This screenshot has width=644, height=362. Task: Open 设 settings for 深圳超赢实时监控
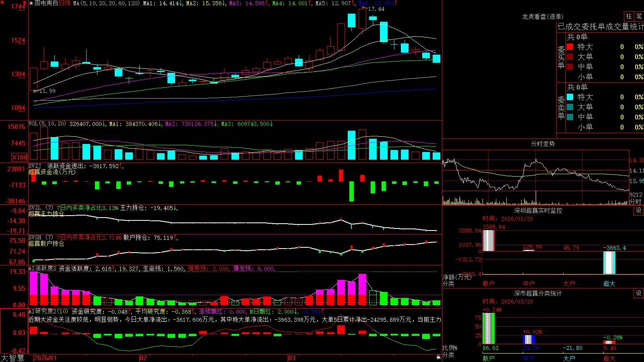click(x=639, y=210)
